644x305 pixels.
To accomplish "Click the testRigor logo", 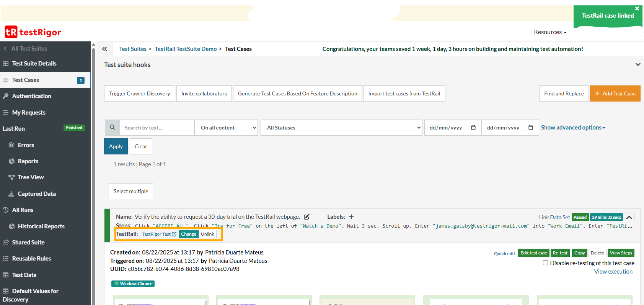I will (x=33, y=32).
